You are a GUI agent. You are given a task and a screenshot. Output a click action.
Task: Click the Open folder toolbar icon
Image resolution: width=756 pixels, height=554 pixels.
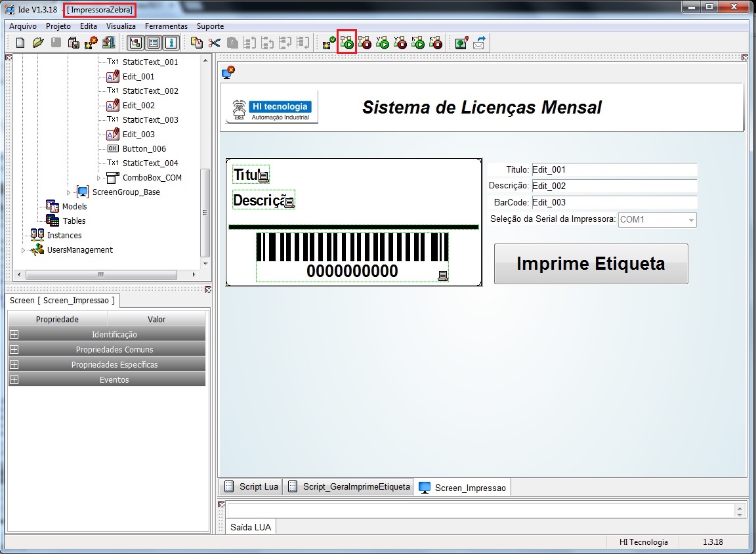click(x=38, y=43)
